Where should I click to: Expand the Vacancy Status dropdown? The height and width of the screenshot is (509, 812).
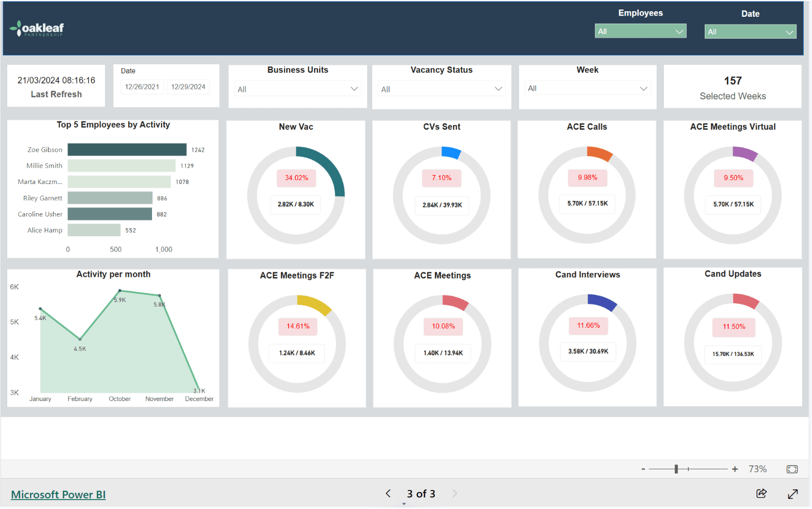point(441,89)
